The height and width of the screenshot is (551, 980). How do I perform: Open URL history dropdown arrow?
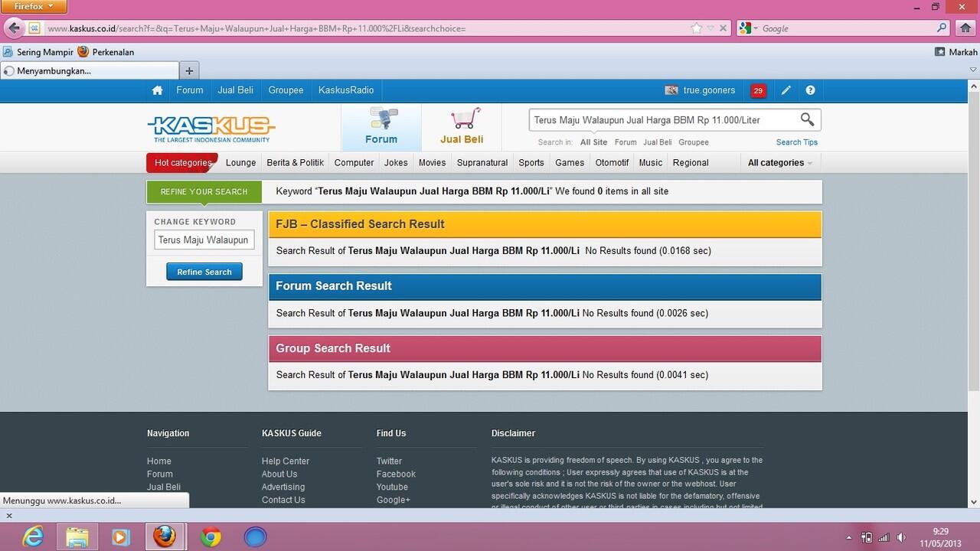click(x=710, y=28)
